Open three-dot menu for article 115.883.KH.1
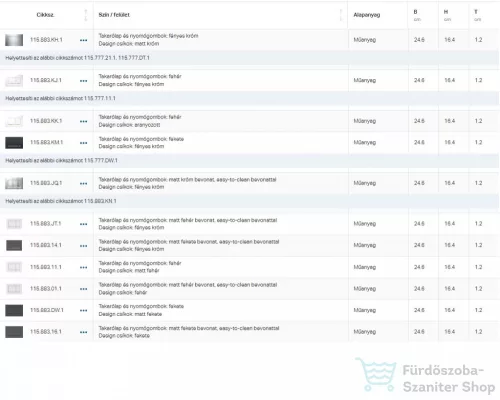The image size is (500, 400). coord(83,40)
